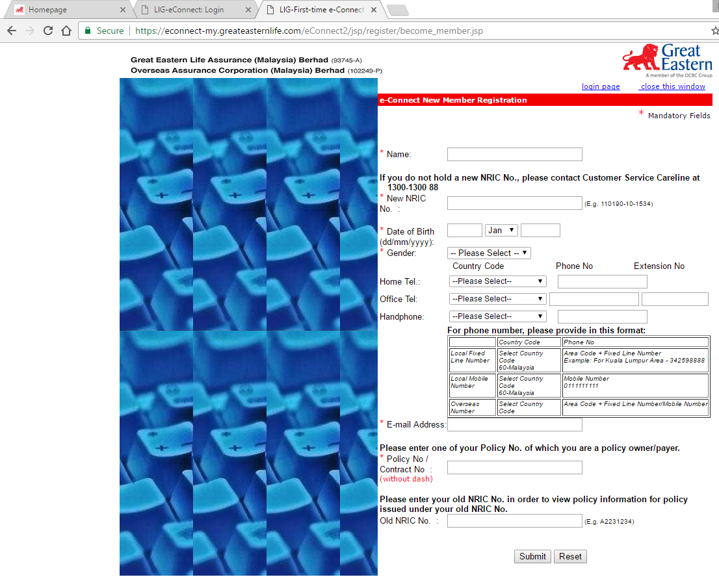719x588 pixels.
Task: Submit the registration form
Action: (x=532, y=556)
